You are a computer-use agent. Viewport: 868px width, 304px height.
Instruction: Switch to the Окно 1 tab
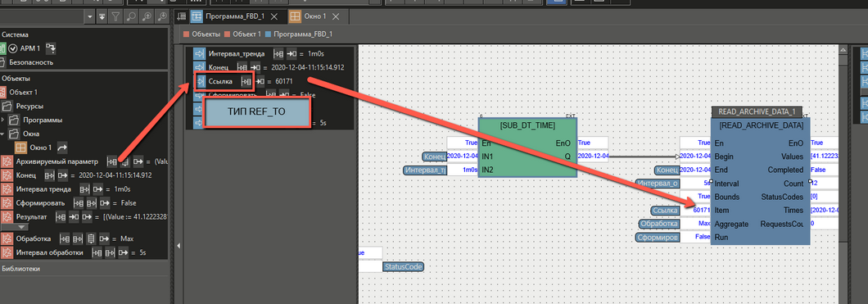315,16
